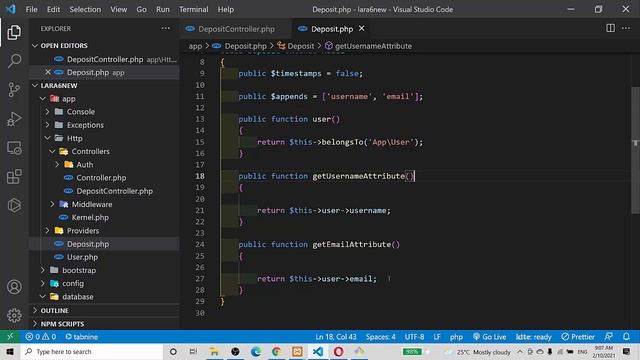Image resolution: width=640 pixels, height=360 pixels.
Task: Open Kernel.php in the file tree
Action: click(x=90, y=217)
